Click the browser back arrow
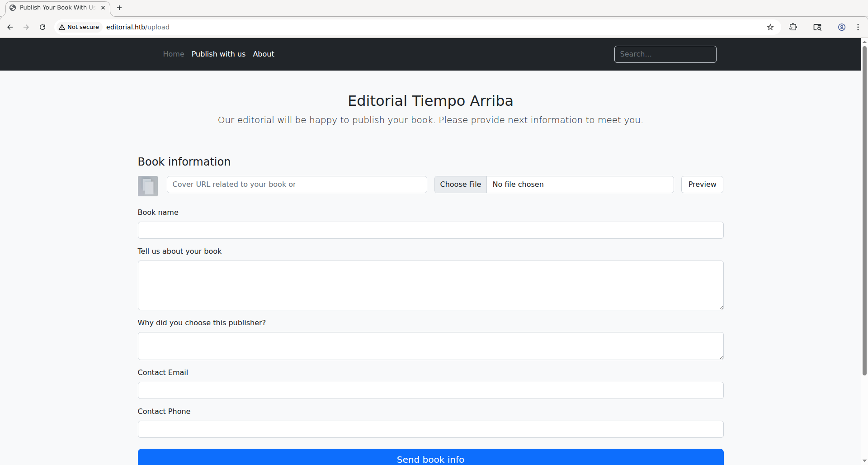This screenshot has height=465, width=868. pyautogui.click(x=10, y=27)
